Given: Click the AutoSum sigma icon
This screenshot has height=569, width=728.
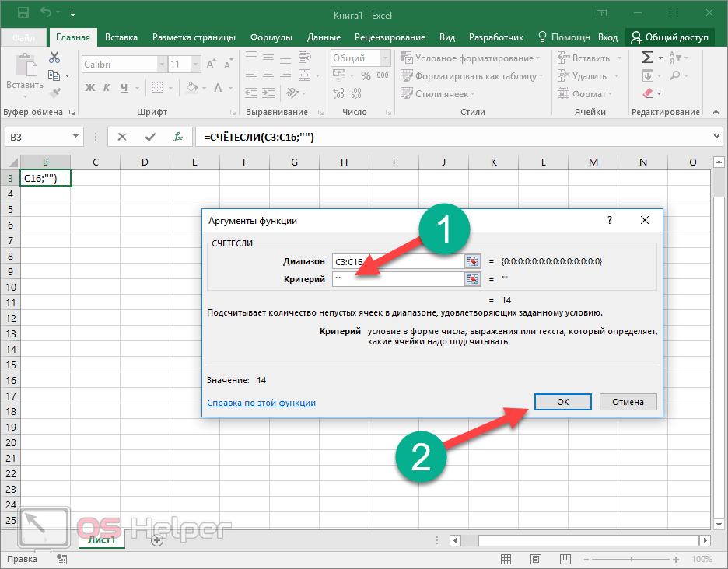Looking at the screenshot, I should click(647, 58).
